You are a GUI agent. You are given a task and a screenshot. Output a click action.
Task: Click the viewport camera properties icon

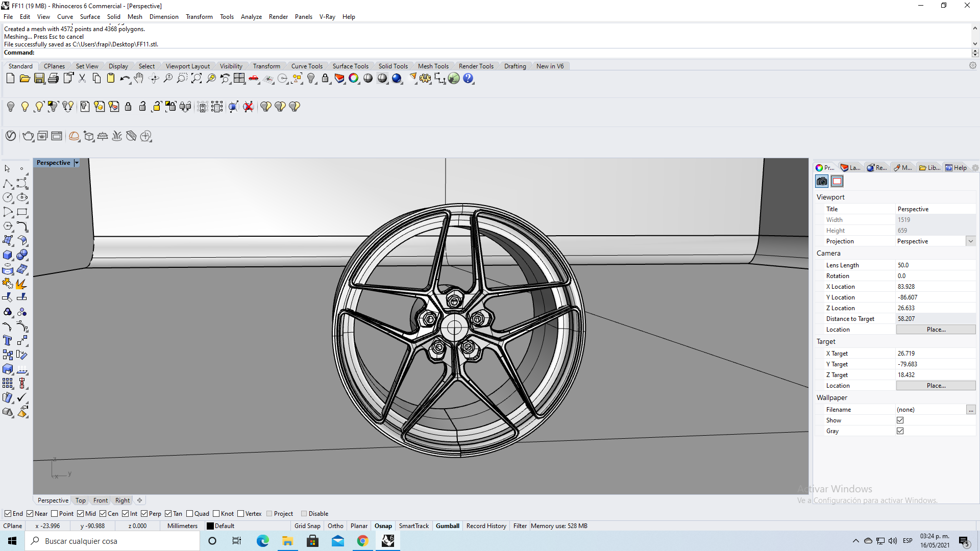click(x=822, y=181)
